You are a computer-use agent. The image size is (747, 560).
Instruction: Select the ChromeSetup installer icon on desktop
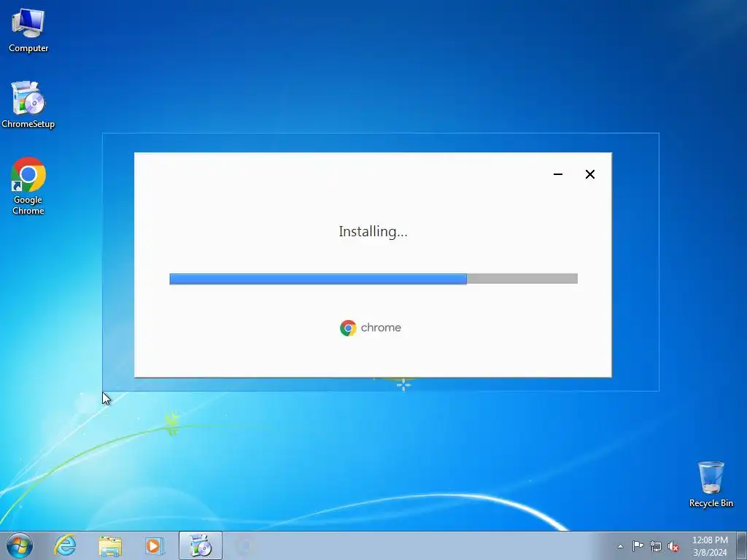28,104
